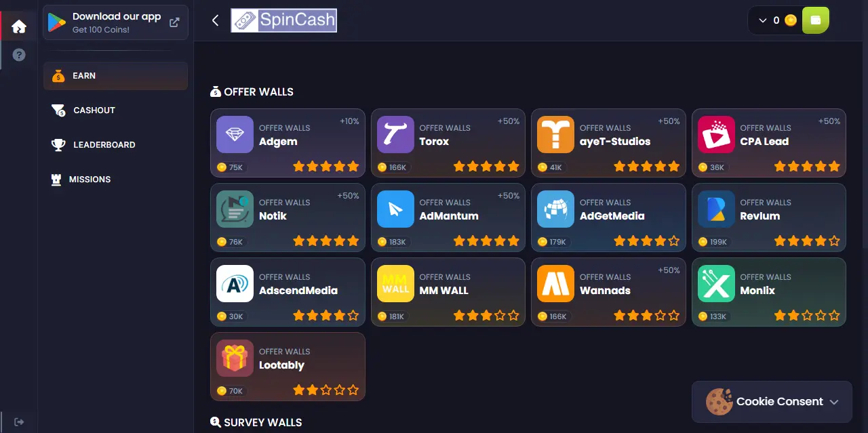
Task: Expand the coin balance dropdown arrow
Action: 762,20
